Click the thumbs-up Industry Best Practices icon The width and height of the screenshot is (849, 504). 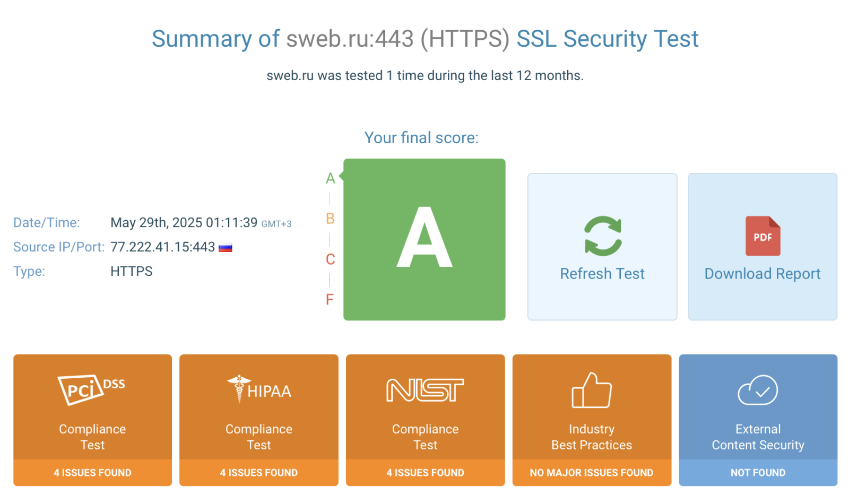[591, 390]
